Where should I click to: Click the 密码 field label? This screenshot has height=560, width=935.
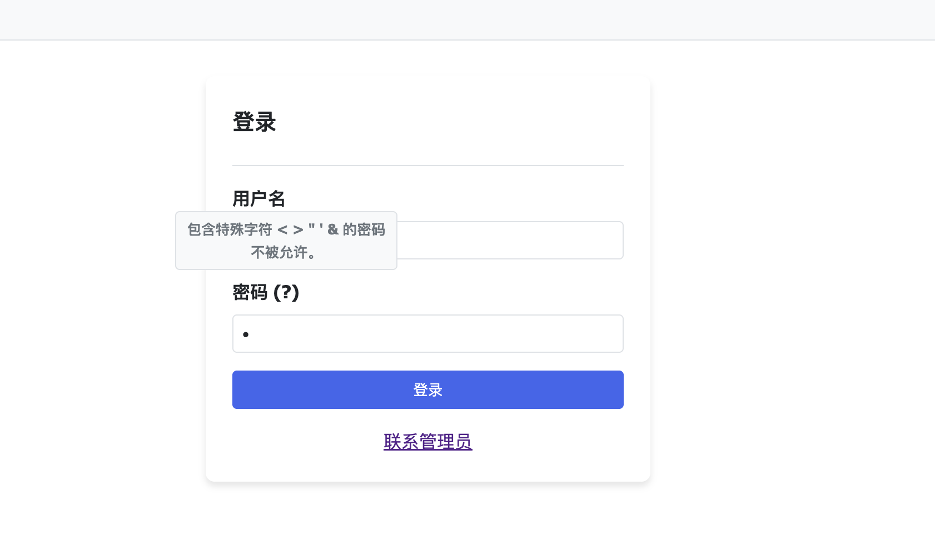point(250,292)
